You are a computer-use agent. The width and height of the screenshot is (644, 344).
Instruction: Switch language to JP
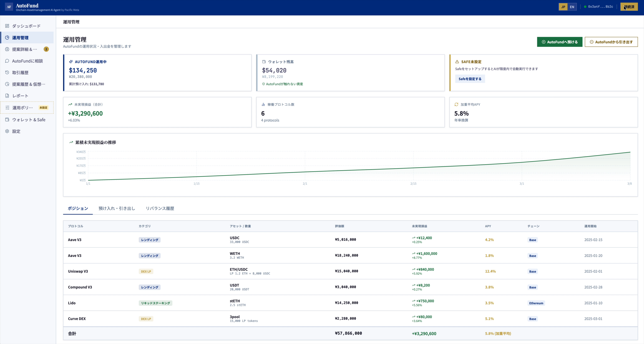click(563, 7)
